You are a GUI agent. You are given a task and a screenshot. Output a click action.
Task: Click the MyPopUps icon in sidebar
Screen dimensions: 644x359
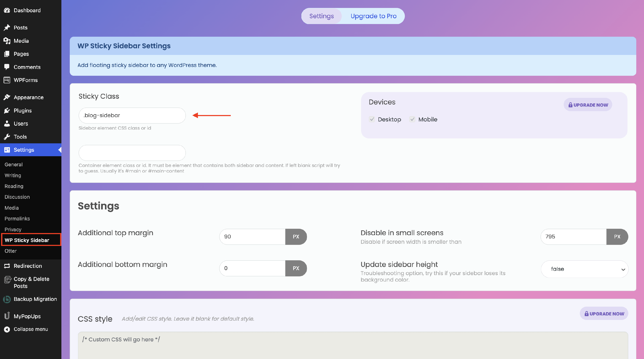7,316
